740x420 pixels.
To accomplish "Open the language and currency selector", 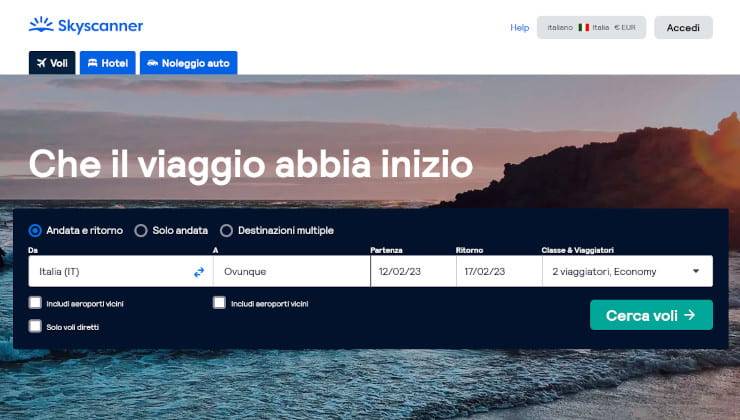I will click(591, 27).
